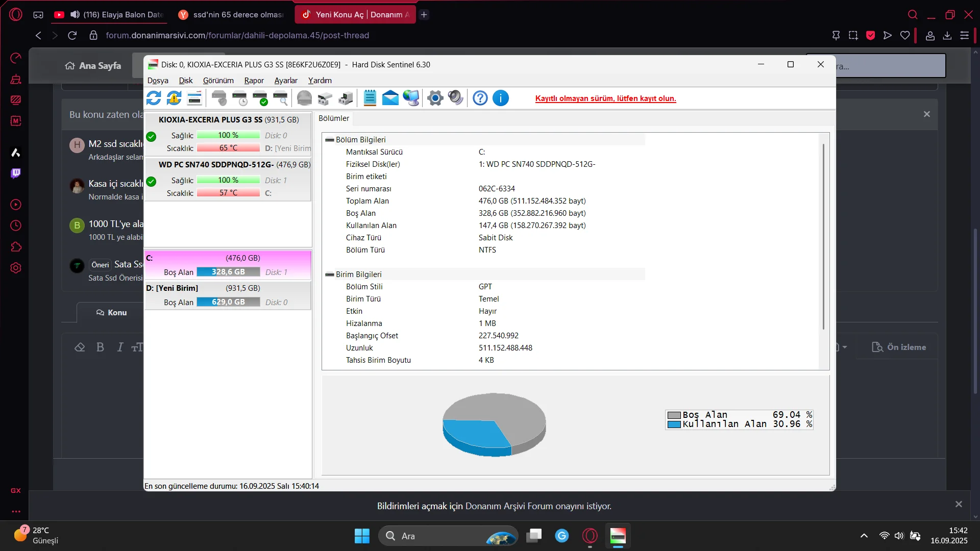Click the blue envelope email icon

point(390,98)
